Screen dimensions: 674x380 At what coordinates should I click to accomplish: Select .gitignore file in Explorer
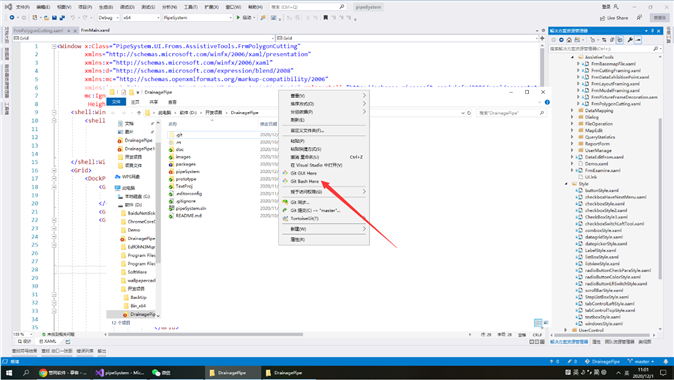point(186,201)
